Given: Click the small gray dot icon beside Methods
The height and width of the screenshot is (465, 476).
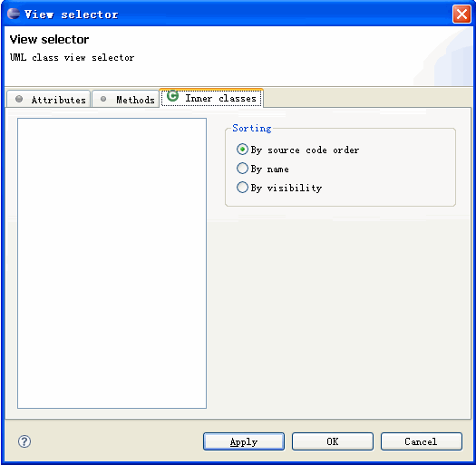Looking at the screenshot, I should (x=103, y=99).
